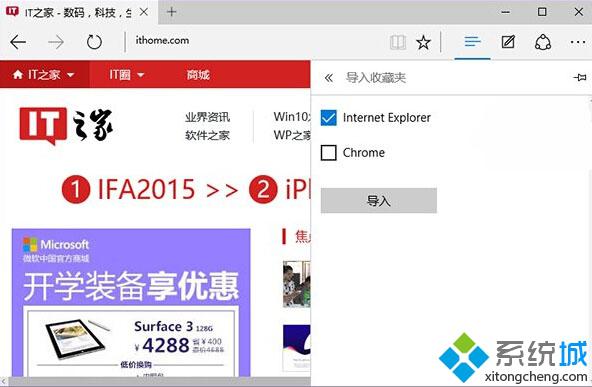592x387 pixels.
Task: Add page to favorites star
Action: click(423, 42)
